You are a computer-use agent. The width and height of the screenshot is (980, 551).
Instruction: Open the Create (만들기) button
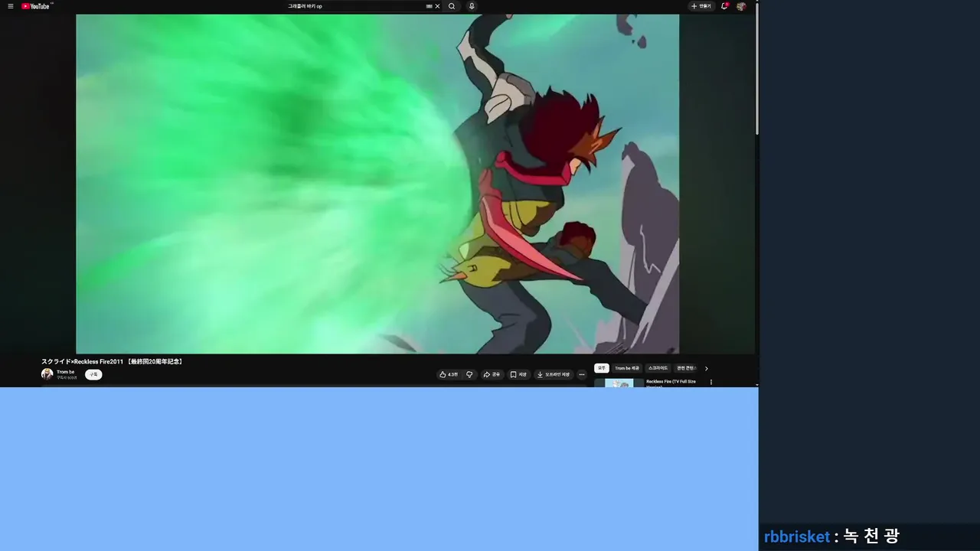click(x=701, y=6)
